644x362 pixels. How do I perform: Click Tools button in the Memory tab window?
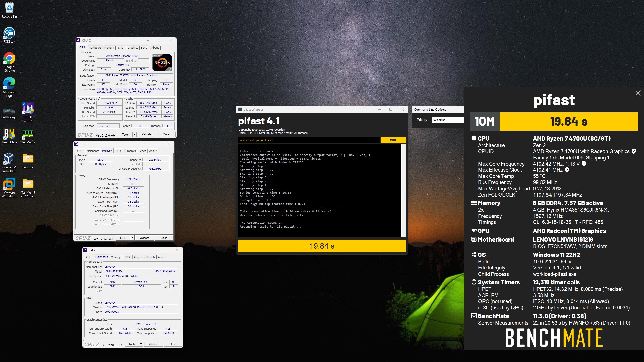point(123,238)
